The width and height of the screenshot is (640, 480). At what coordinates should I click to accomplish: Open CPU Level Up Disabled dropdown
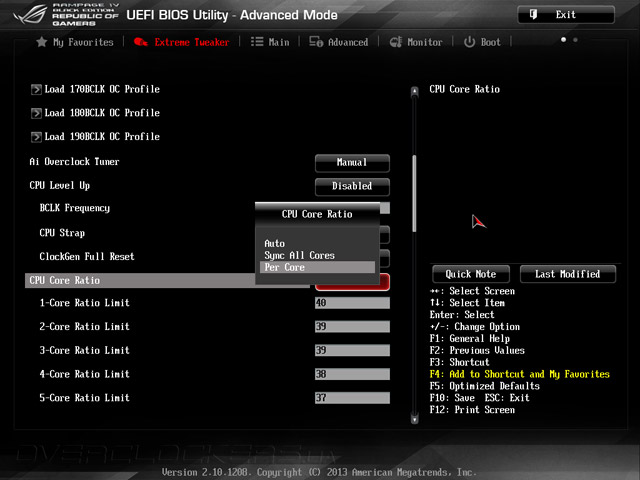[x=352, y=186]
